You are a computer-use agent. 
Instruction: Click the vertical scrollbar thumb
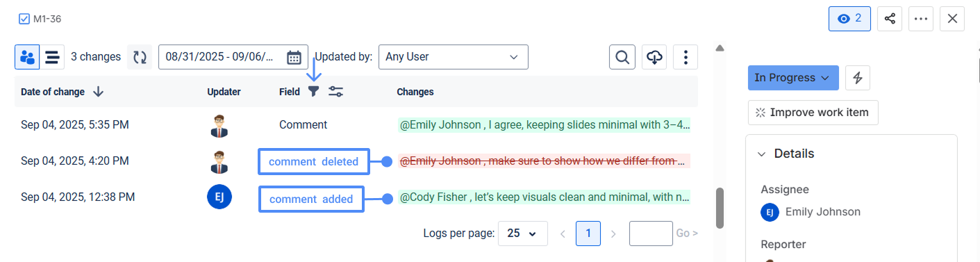[x=720, y=208]
